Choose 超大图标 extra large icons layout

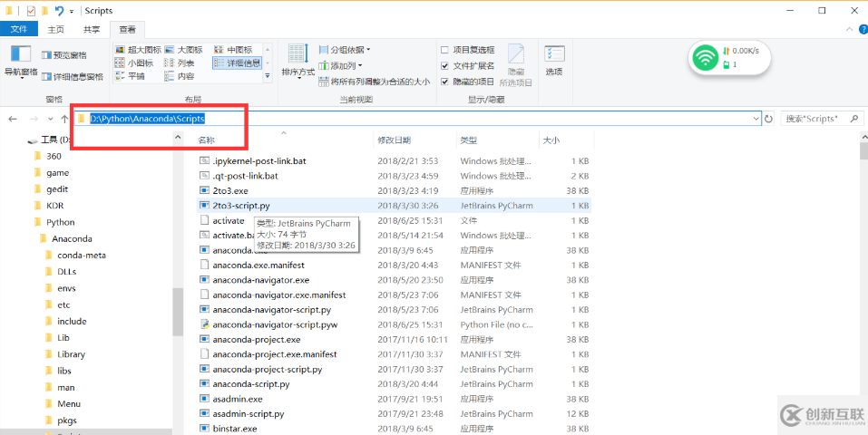(x=138, y=50)
